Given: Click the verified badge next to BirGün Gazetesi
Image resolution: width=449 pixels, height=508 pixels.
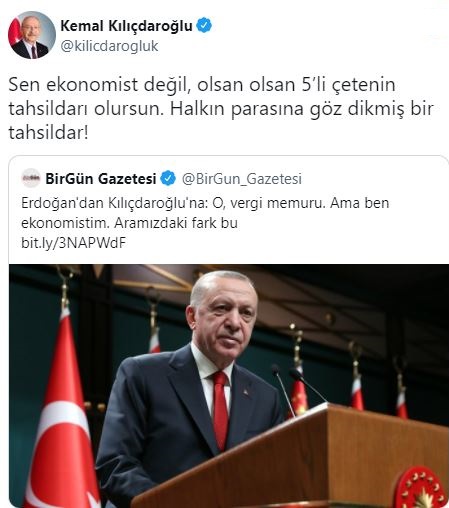Looking at the screenshot, I should point(168,178).
